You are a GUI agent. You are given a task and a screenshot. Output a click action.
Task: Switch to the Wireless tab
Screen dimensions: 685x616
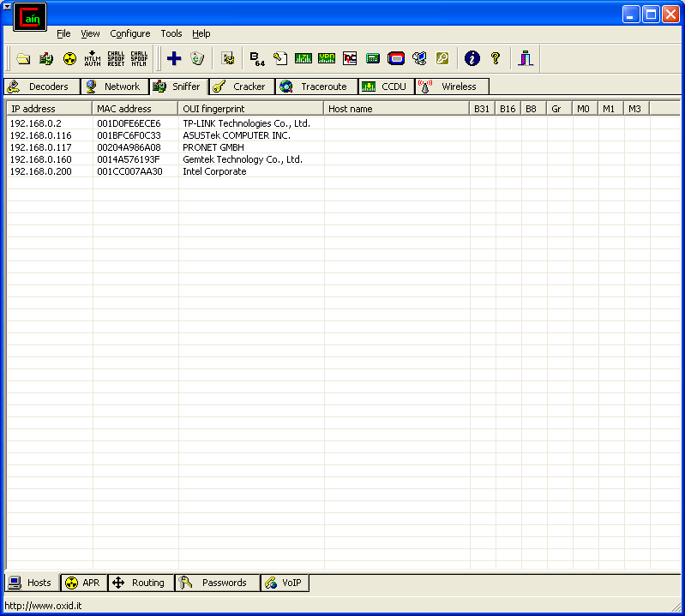[452, 87]
